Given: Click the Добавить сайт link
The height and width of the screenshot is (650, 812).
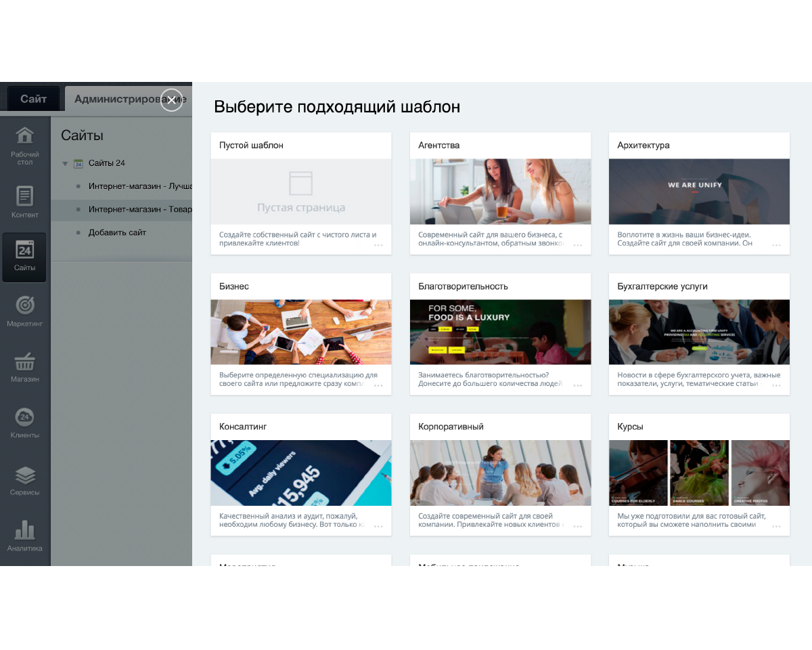Looking at the screenshot, I should coord(117,232).
